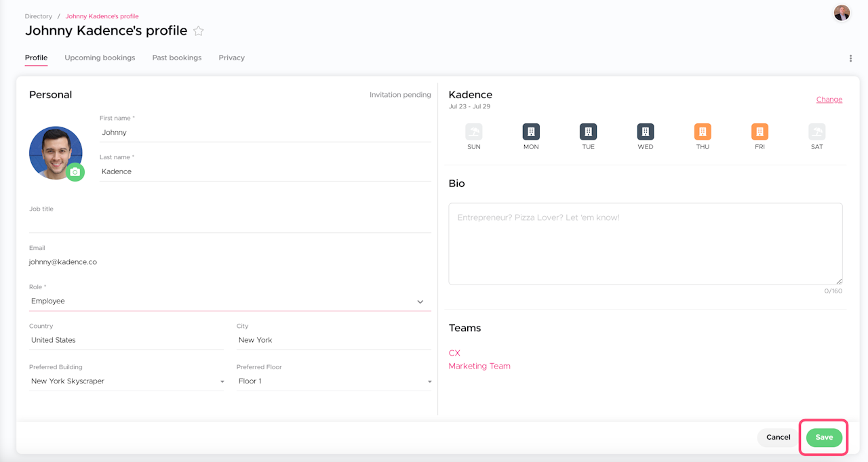Click into the Bio text area

click(645, 244)
